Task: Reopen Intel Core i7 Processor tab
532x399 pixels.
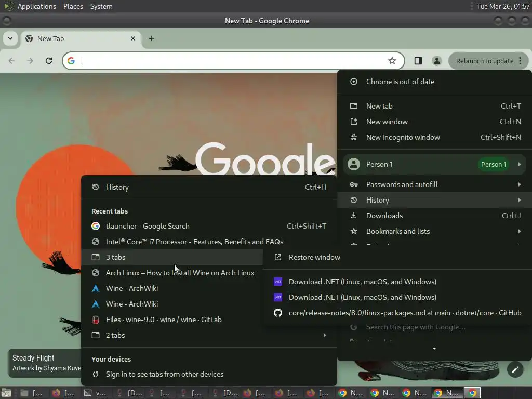Action: (209, 242)
